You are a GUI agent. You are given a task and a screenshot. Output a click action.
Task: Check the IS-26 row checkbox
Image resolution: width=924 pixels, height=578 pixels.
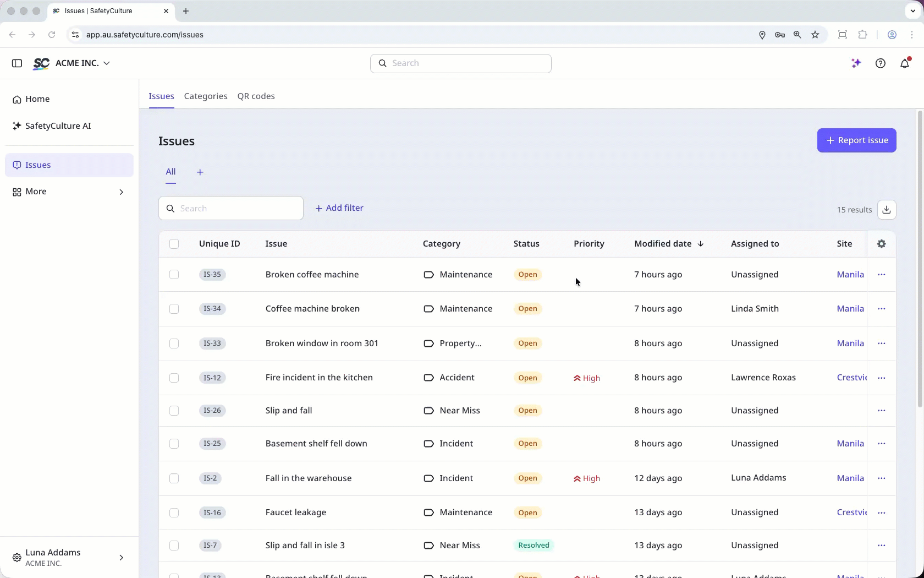tap(174, 411)
